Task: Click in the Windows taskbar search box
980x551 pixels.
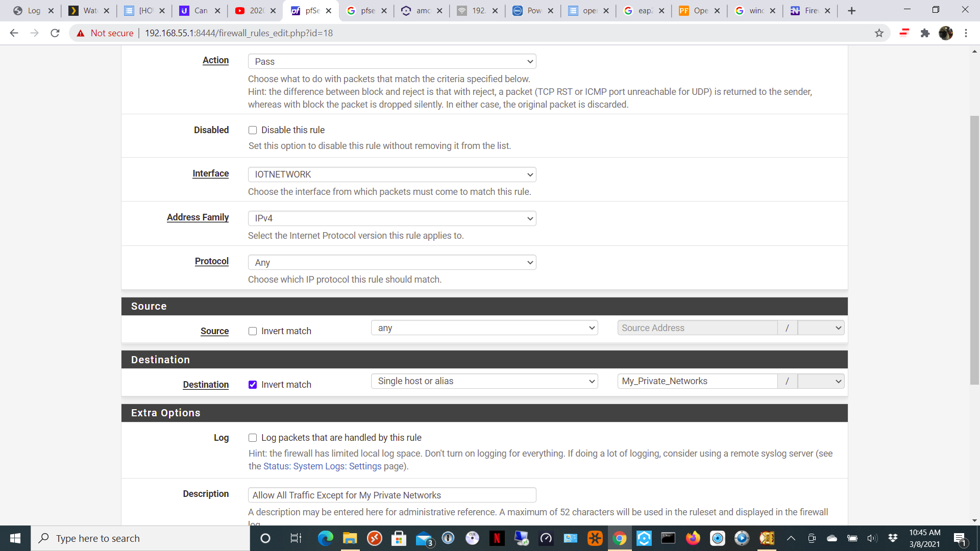Action: point(140,538)
